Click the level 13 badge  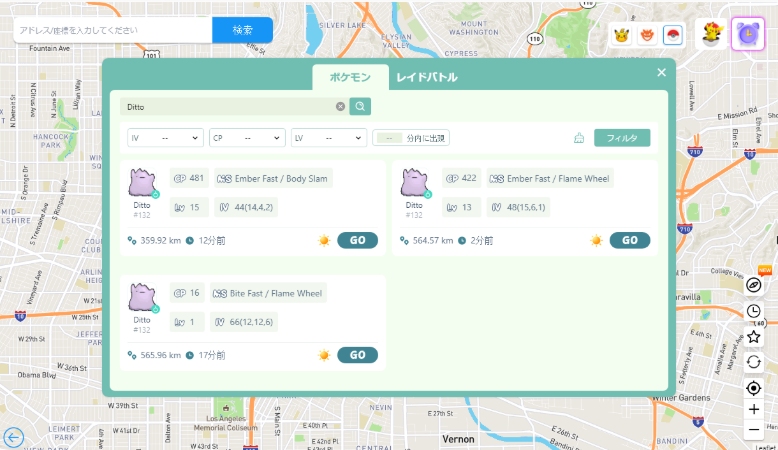[461, 207]
